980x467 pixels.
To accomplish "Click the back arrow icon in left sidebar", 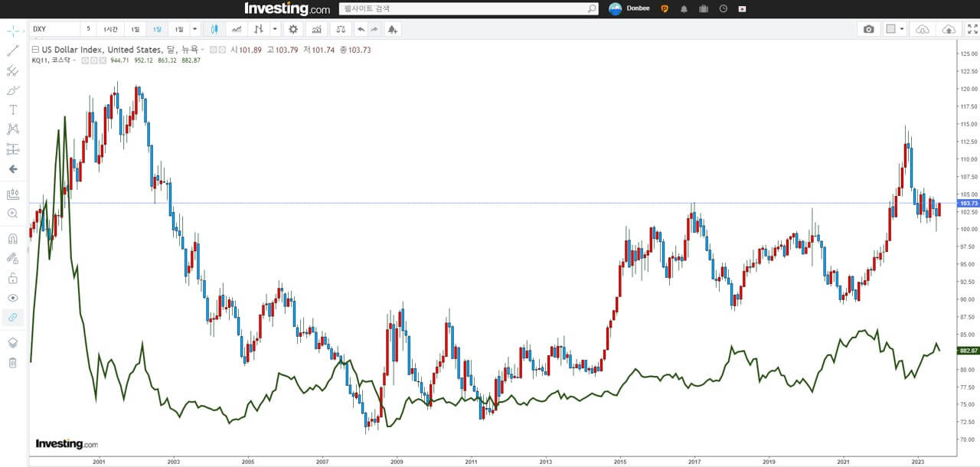I will click(x=13, y=169).
